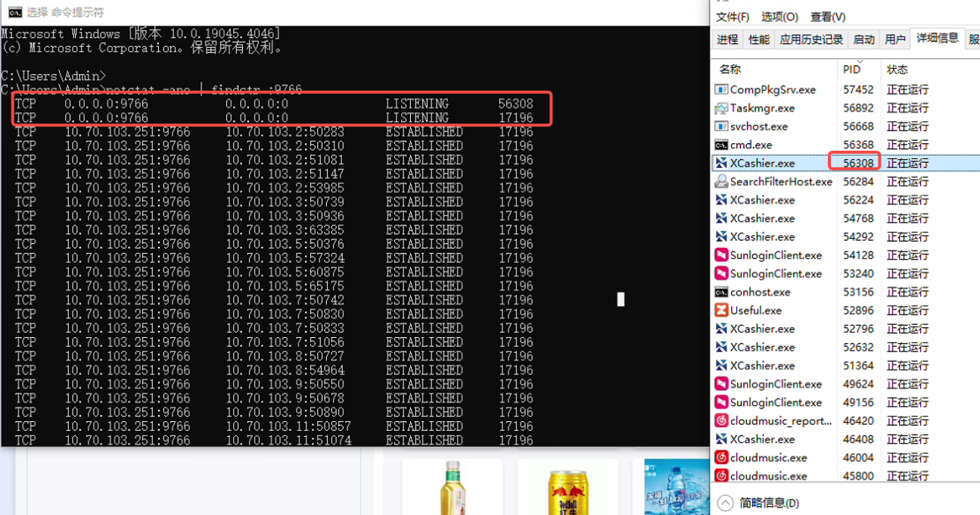Select XCashier.exe row with PID 56224
The height and width of the screenshot is (515, 980).
click(762, 200)
